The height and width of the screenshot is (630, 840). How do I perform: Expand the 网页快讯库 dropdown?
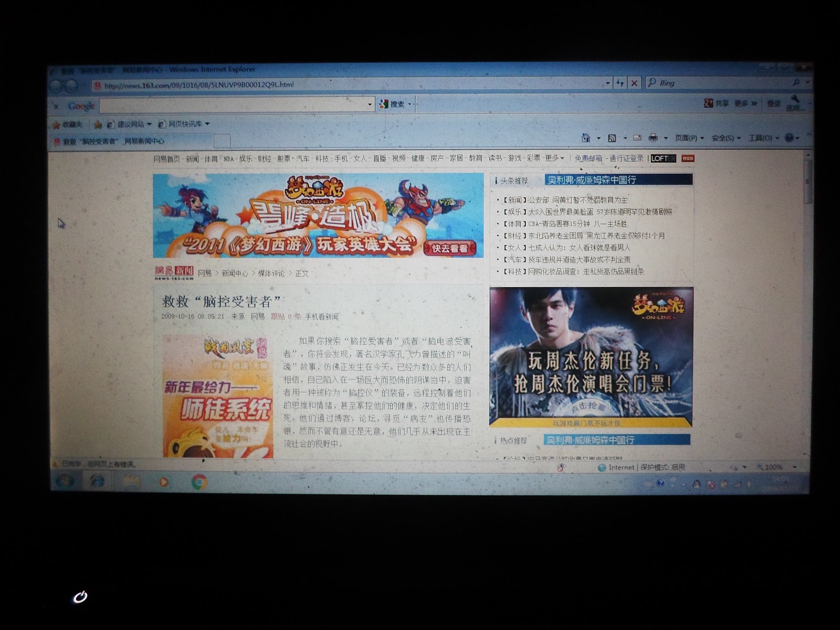pos(207,124)
